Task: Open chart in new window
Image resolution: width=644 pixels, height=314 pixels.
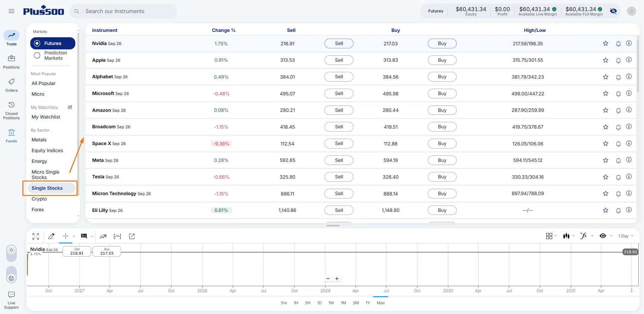Action: (x=132, y=236)
